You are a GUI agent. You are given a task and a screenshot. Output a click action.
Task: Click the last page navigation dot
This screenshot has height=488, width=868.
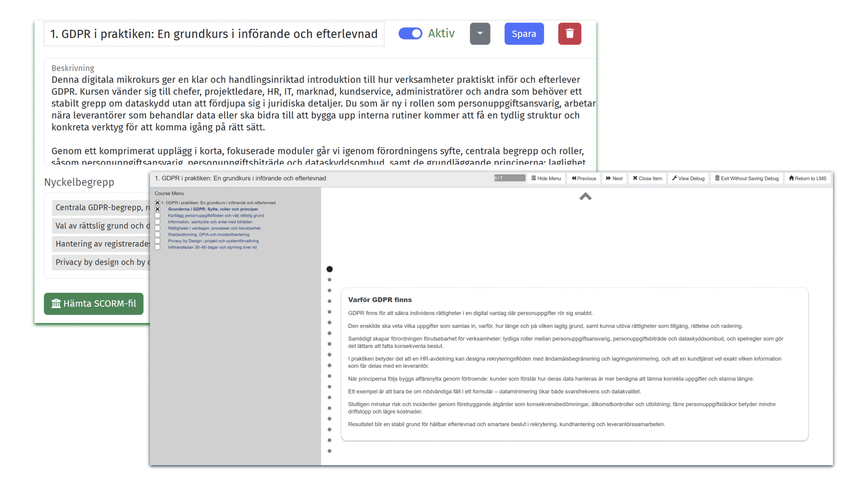[x=329, y=451]
